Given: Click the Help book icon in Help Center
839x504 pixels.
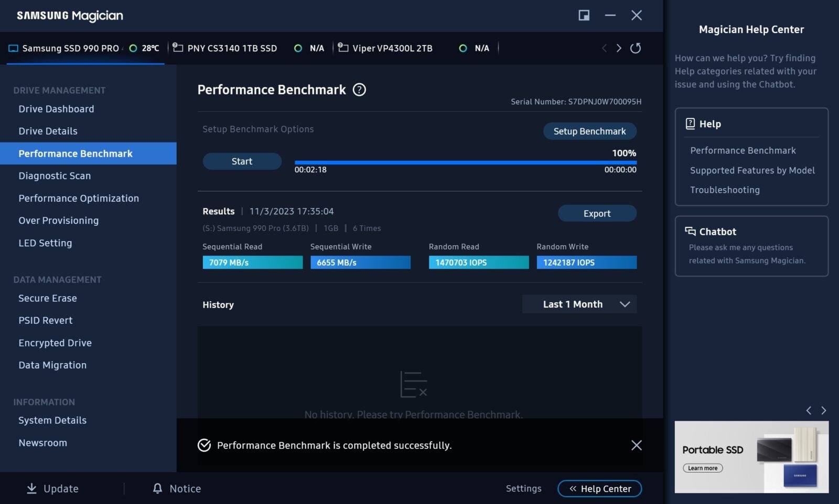Looking at the screenshot, I should [690, 124].
